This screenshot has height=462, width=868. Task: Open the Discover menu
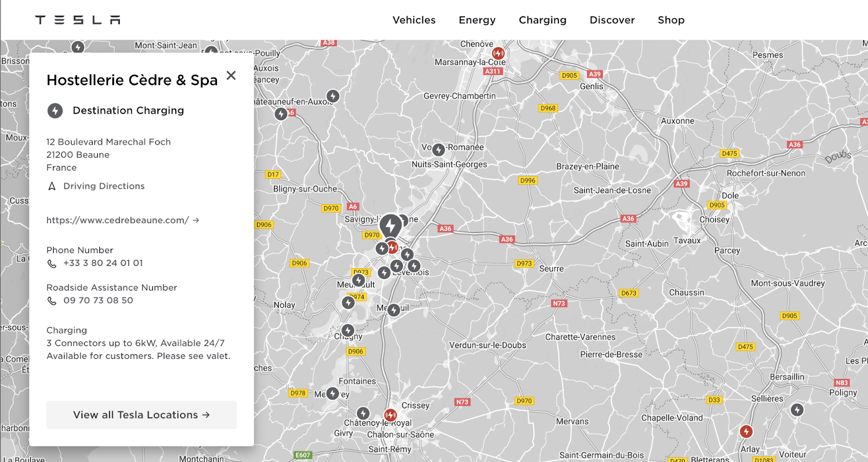click(x=612, y=20)
